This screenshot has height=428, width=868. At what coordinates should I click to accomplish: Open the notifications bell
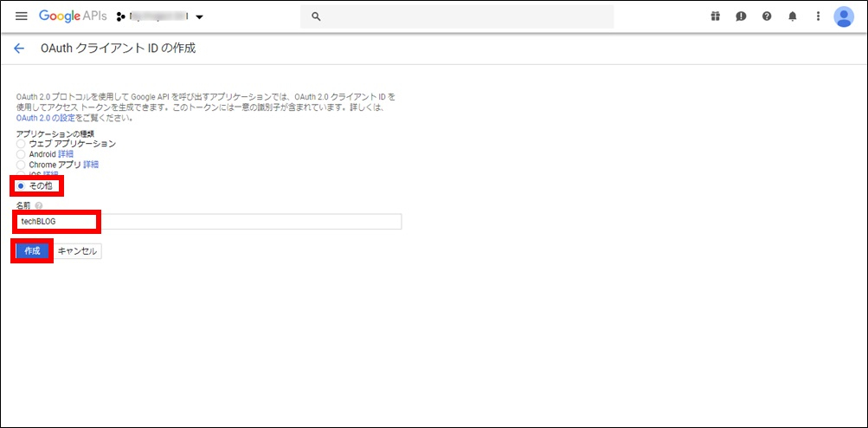click(x=793, y=16)
